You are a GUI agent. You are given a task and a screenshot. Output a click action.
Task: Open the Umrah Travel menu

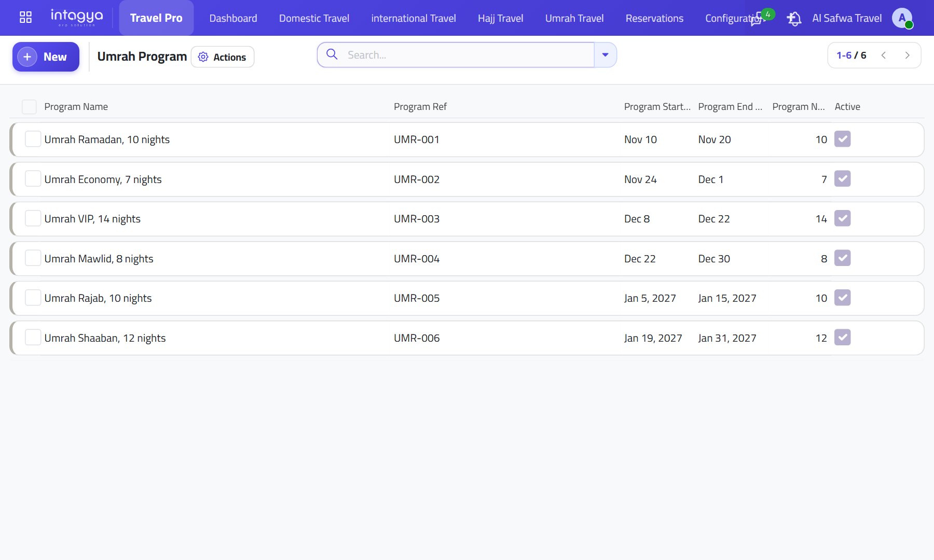pos(574,18)
